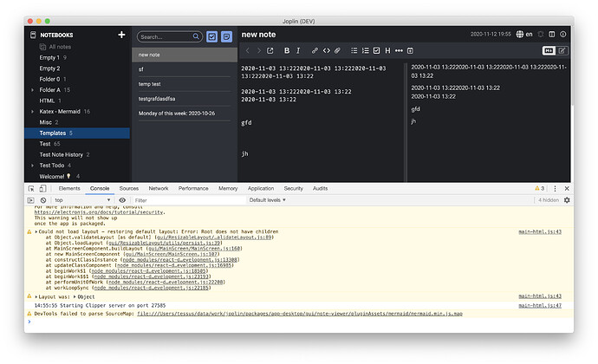This screenshot has width=598, height=364.
Task: Open the Network tab
Action: coord(159,188)
